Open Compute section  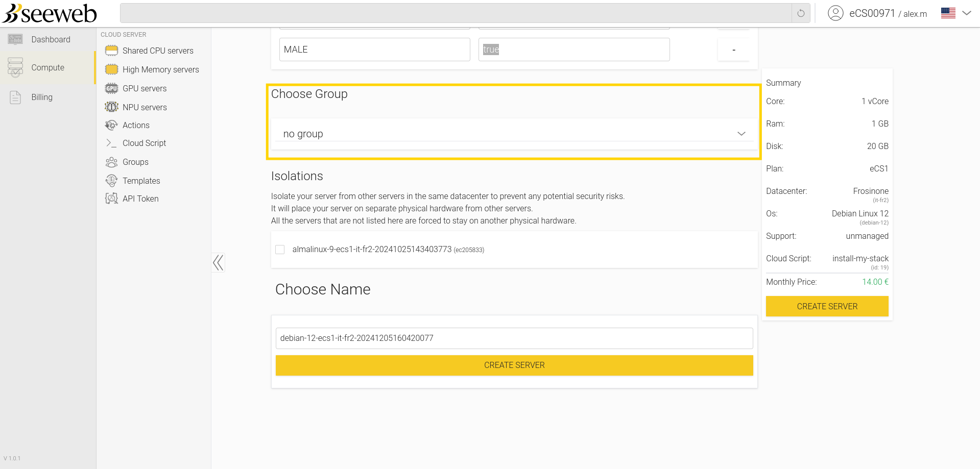[47, 67]
